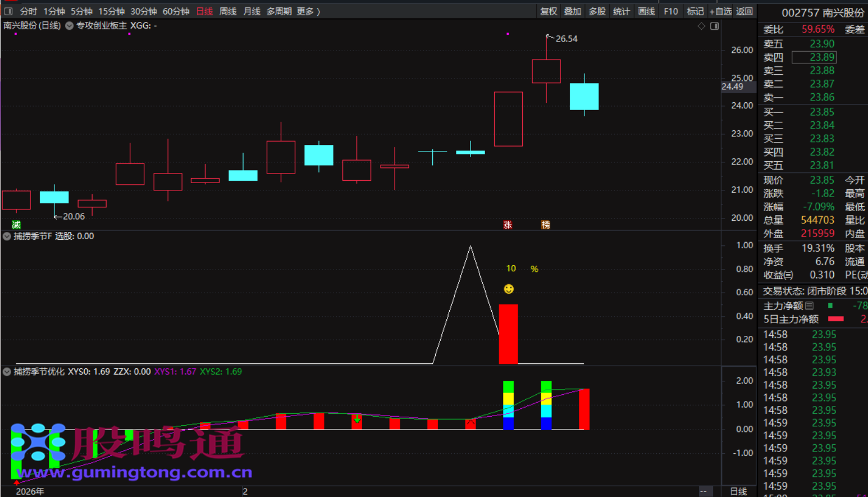
Task: Open the 捕捞季节F indicator dropdown
Action: coord(7,236)
